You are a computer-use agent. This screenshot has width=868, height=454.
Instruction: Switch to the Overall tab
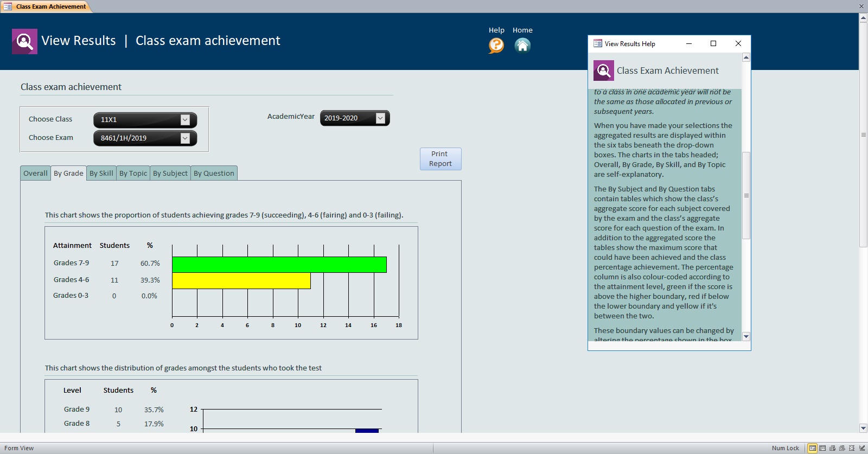point(35,173)
